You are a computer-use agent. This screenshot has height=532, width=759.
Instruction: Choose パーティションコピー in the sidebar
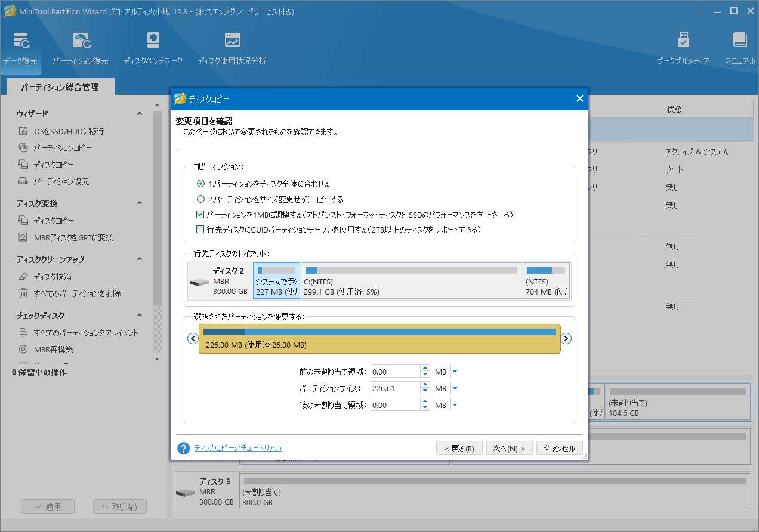63,148
